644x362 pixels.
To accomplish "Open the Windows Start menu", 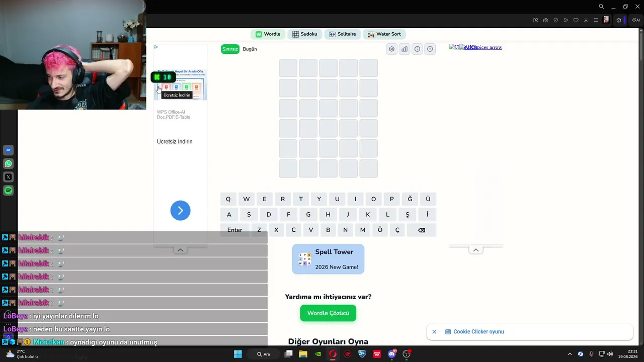I will click(x=238, y=354).
